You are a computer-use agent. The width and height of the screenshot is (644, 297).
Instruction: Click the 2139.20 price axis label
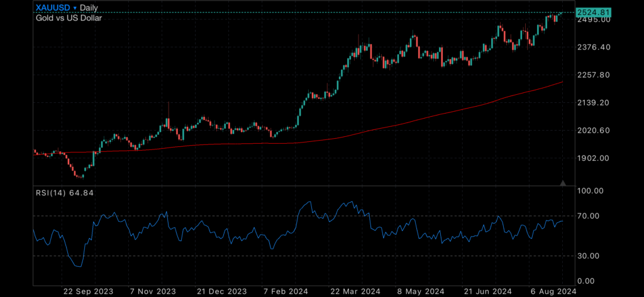[x=594, y=102]
